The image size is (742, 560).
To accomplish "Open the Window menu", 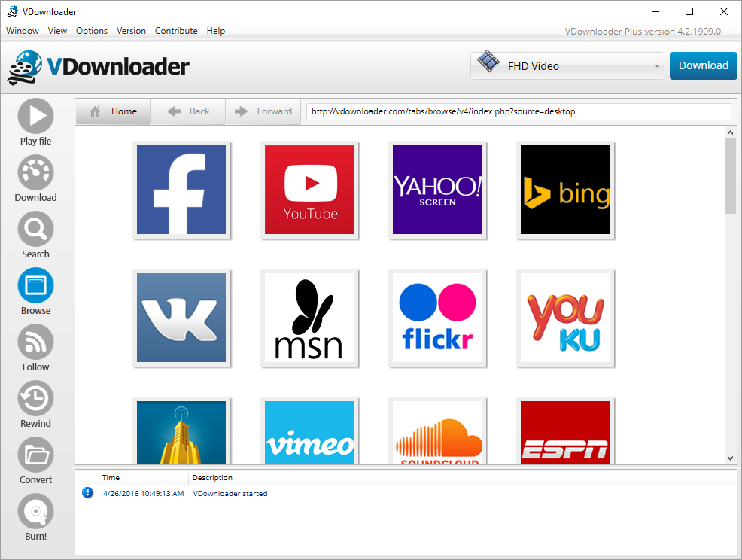I will [23, 31].
